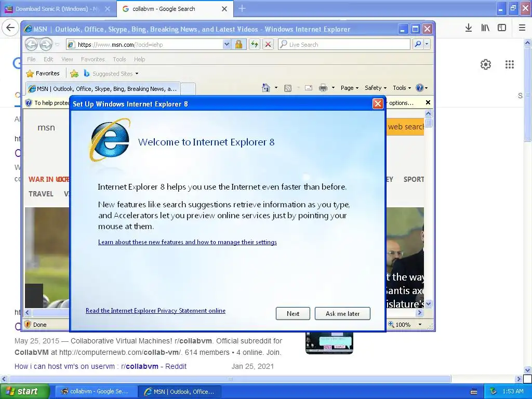
Task: Click the Reddit result thumbnail image
Action: coord(329,343)
